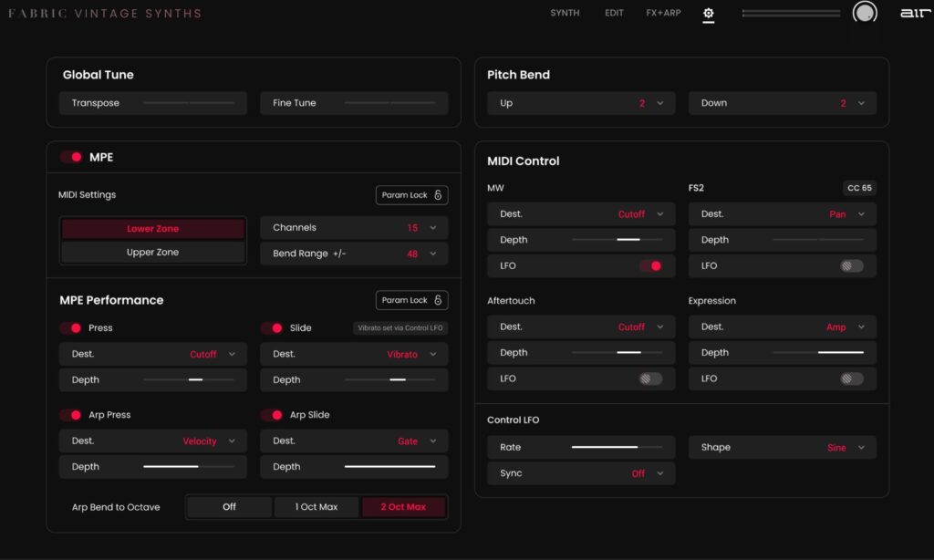Click the master volume knob
Screen dimensions: 934x560
coord(864,15)
